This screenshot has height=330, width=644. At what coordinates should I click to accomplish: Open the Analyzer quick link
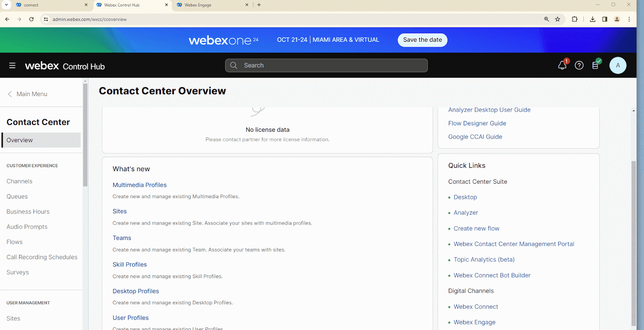(x=466, y=213)
